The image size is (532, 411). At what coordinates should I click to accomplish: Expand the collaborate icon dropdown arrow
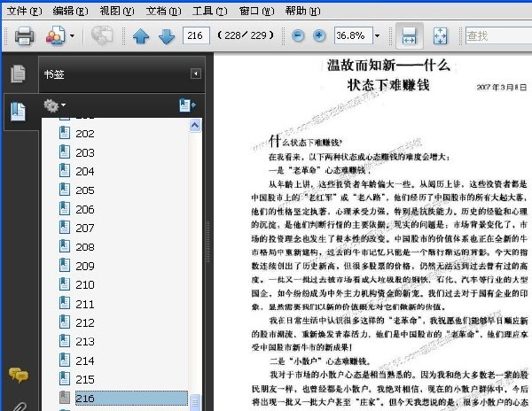[72, 35]
